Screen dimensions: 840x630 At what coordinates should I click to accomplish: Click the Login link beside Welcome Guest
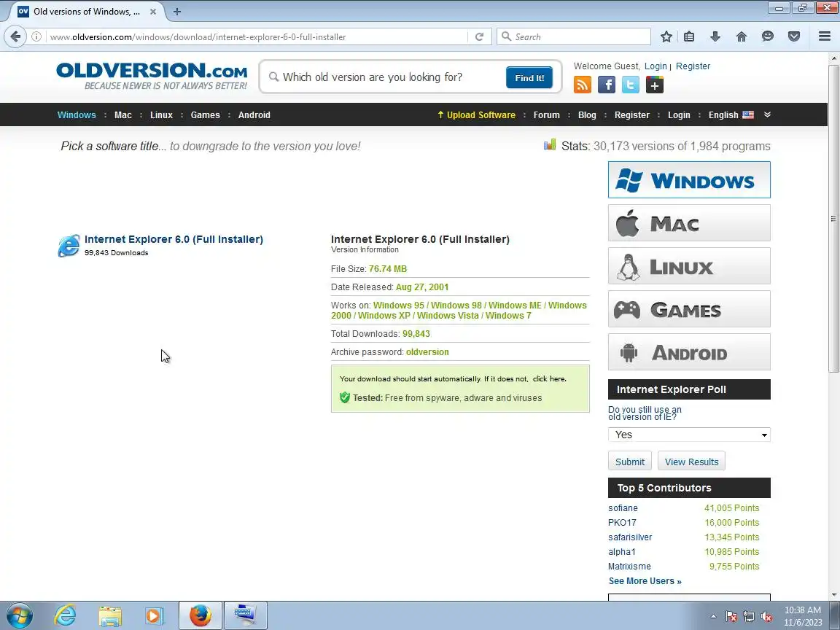pyautogui.click(x=656, y=66)
